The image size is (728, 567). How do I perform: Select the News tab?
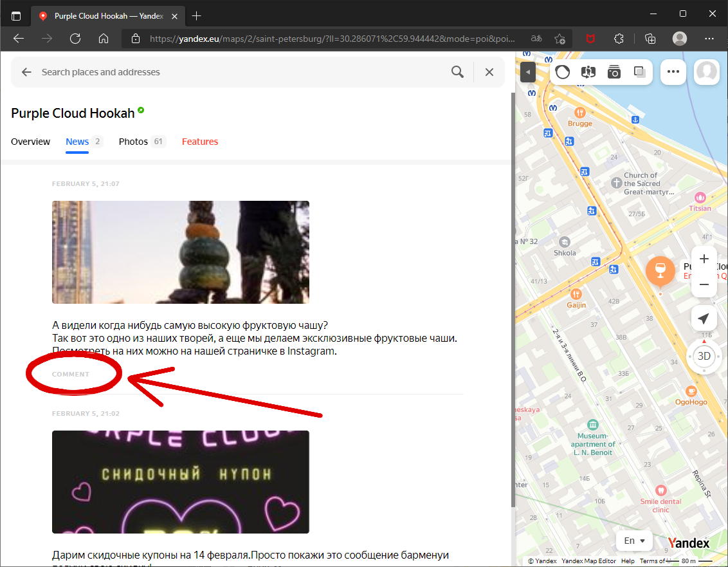tap(77, 142)
